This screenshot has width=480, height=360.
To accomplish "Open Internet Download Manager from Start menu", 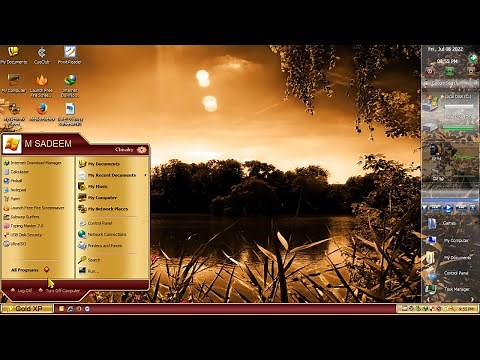I will click(32, 163).
